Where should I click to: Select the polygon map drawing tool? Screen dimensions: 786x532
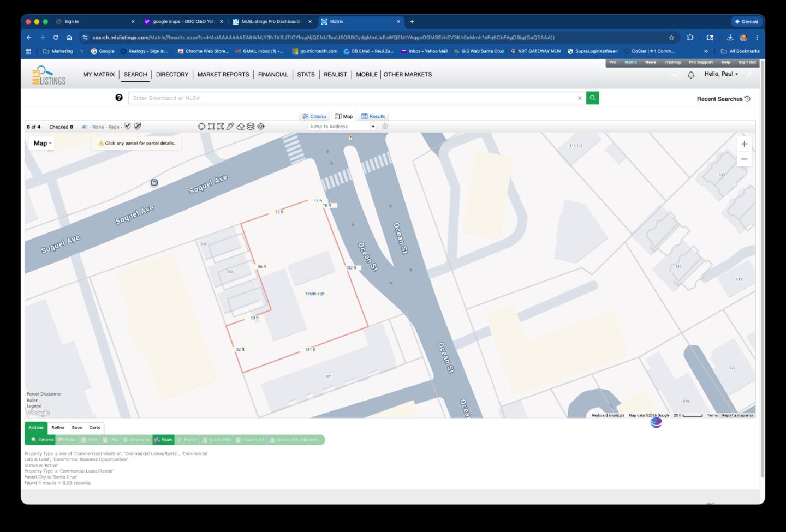click(x=221, y=127)
